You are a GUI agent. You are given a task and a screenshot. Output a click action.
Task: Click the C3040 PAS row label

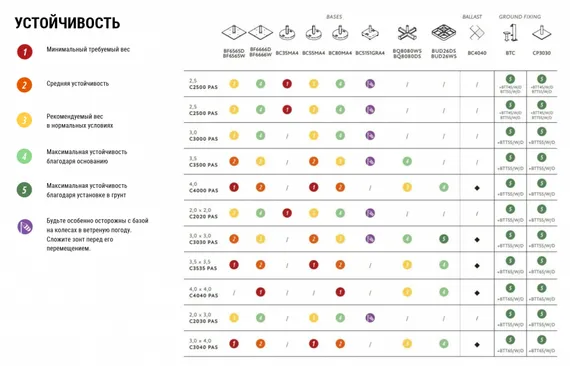(x=204, y=344)
